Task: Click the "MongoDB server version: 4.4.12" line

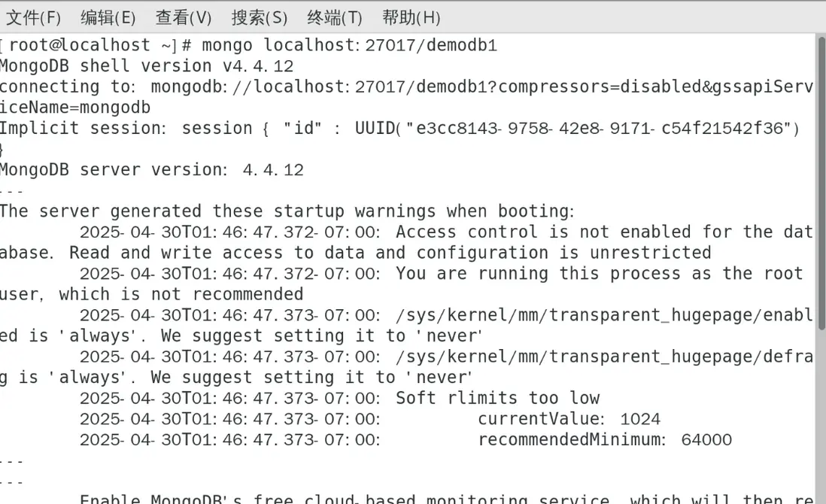Action: (152, 169)
